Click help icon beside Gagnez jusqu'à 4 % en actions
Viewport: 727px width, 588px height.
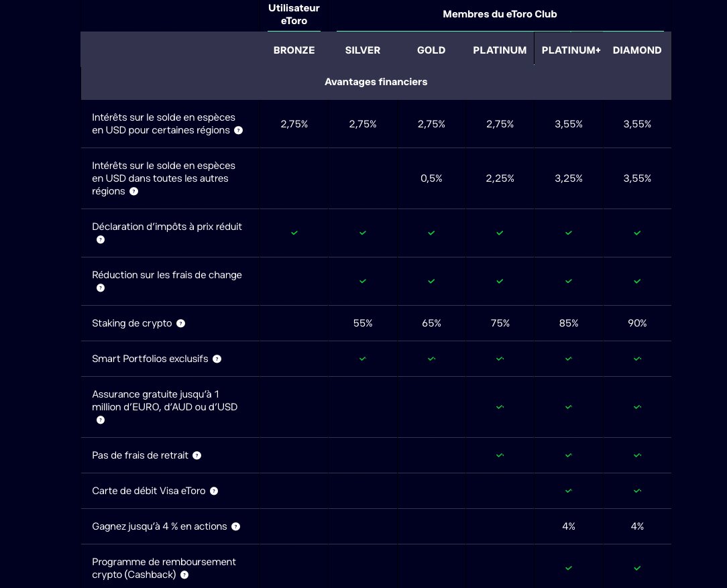point(235,526)
